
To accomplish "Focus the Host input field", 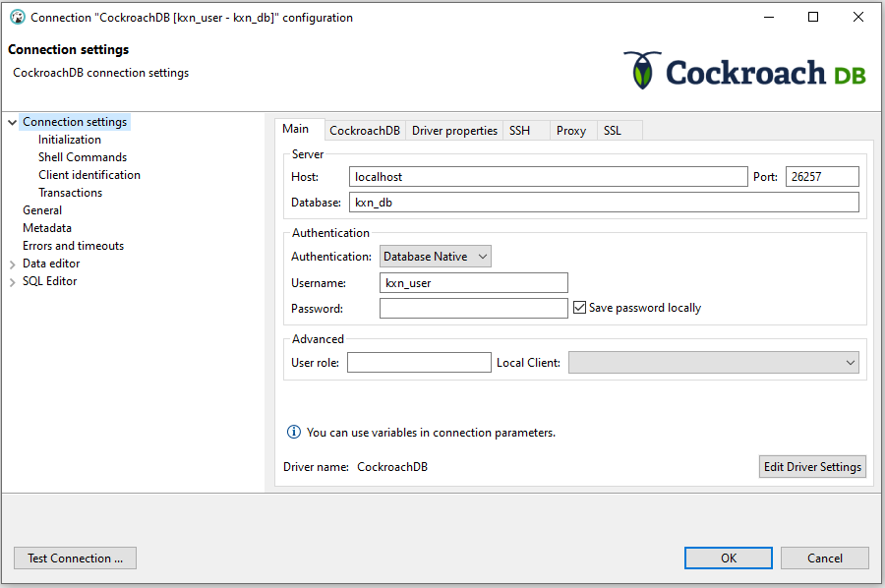I will (x=548, y=177).
